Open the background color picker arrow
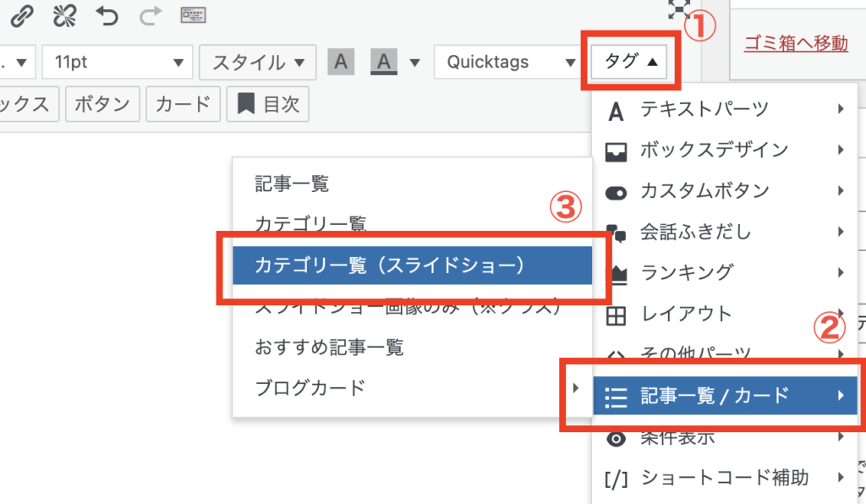 [x=414, y=63]
